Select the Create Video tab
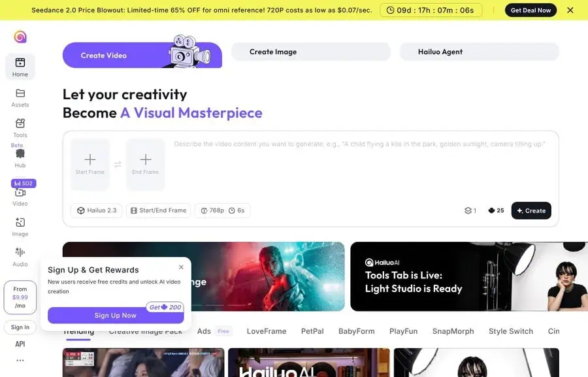This screenshot has width=588, height=377. (x=142, y=55)
